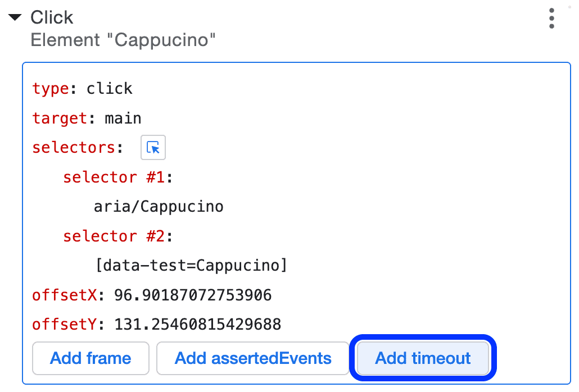
Task: Click the Add timeout button
Action: pos(422,358)
